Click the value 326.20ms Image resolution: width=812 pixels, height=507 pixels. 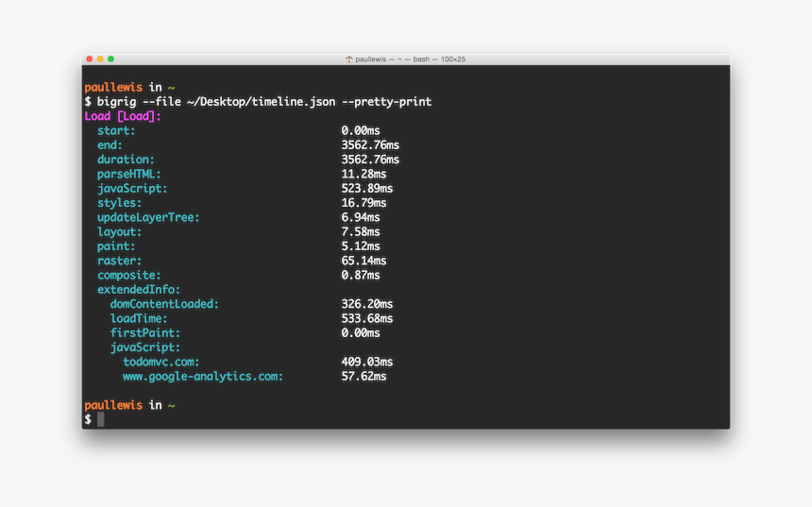(366, 304)
